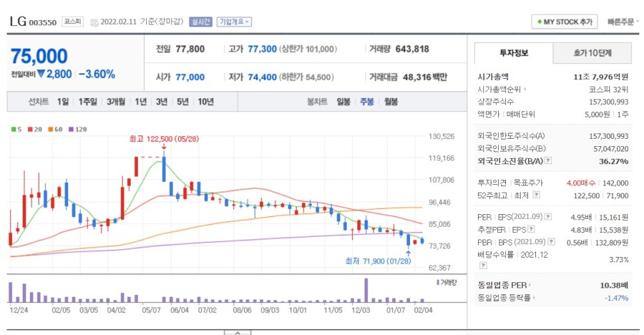
Task: Click the 전일 77,800 value
Action: (x=190, y=49)
